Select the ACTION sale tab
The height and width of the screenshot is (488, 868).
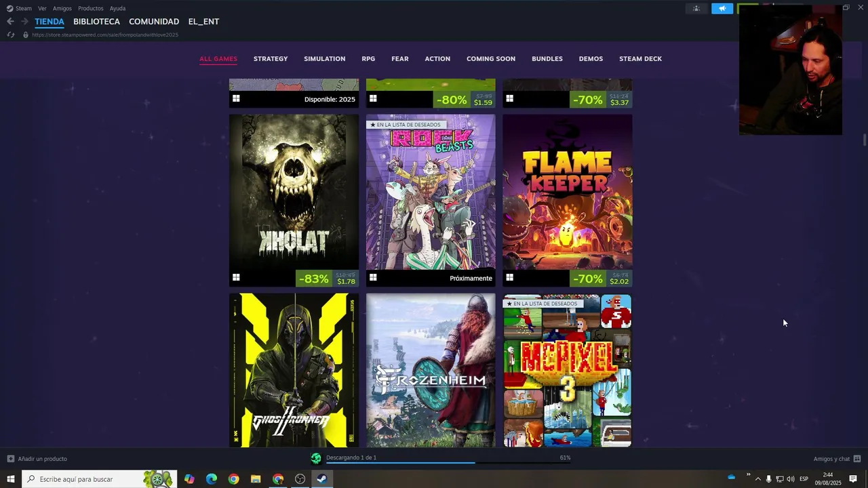click(x=437, y=59)
